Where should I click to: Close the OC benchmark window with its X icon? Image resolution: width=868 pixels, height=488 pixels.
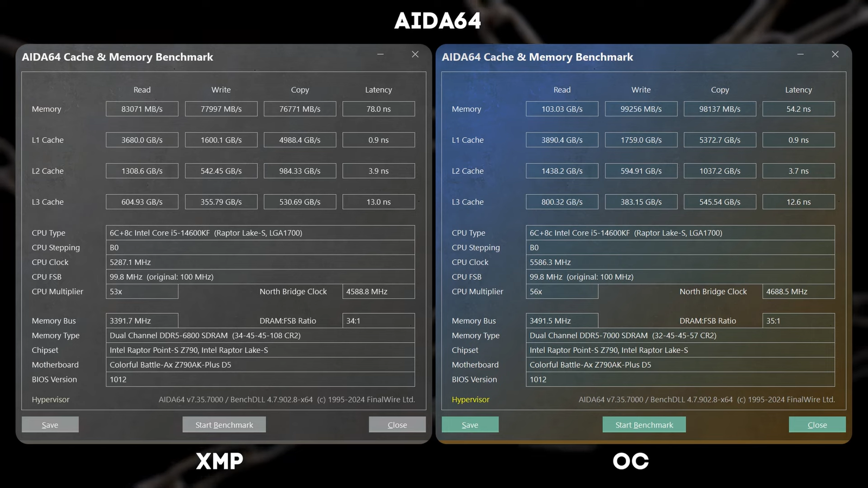pyautogui.click(x=835, y=54)
